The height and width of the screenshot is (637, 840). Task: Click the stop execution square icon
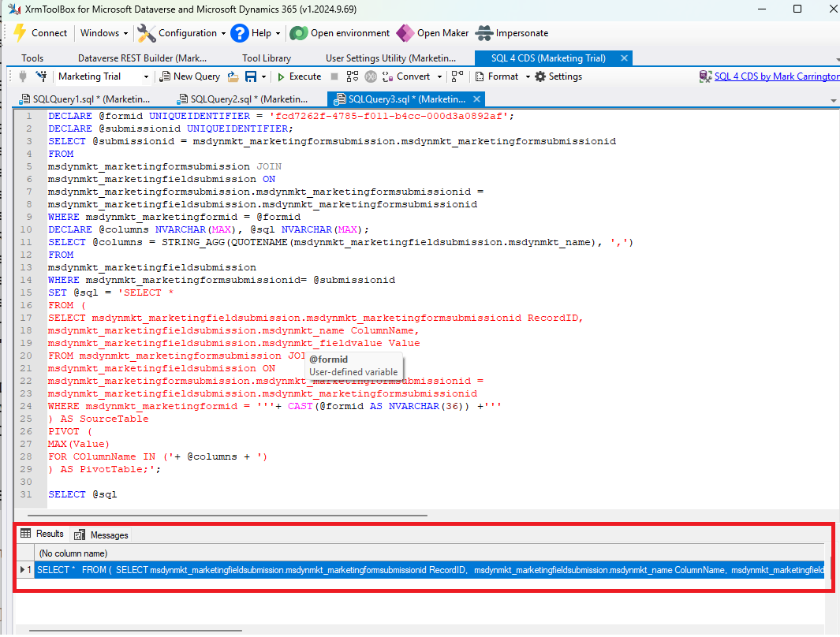click(334, 76)
